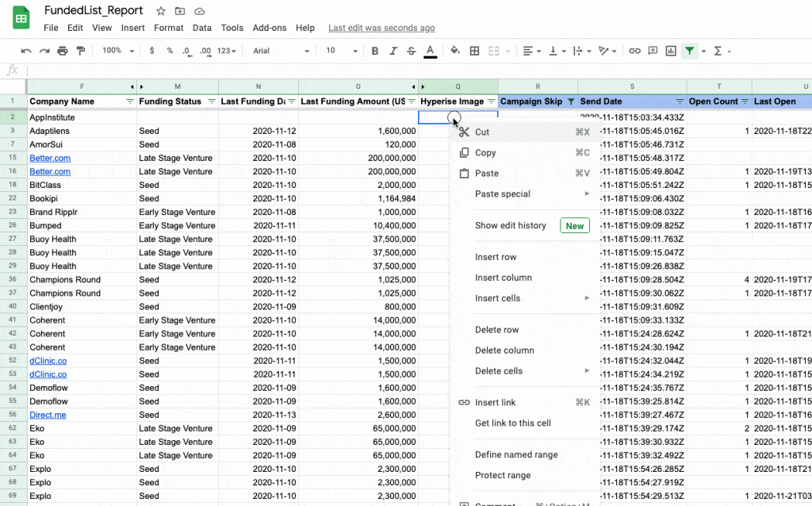
Task: Open active Campaign Skip column filter
Action: point(571,102)
